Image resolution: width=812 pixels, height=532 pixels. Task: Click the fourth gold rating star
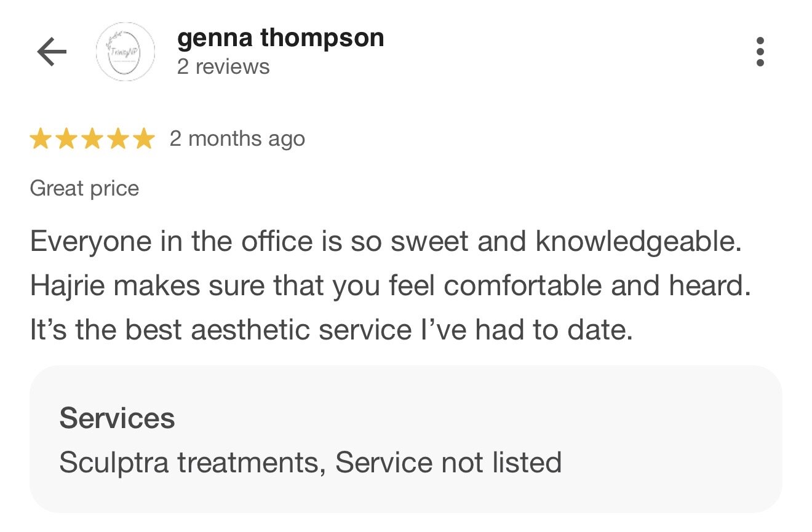tap(118, 139)
